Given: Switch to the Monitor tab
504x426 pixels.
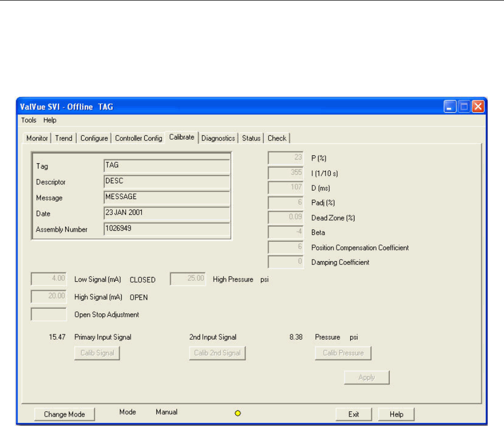Looking at the screenshot, I should [x=37, y=138].
